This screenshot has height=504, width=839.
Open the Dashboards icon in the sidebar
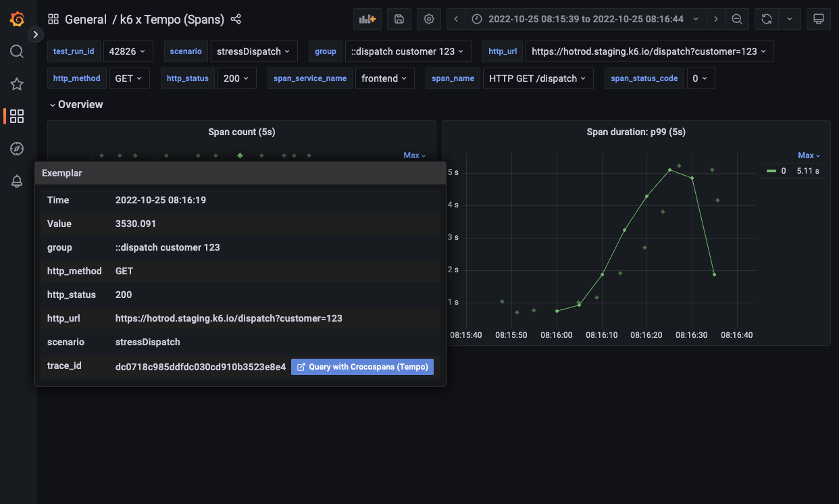[17, 116]
